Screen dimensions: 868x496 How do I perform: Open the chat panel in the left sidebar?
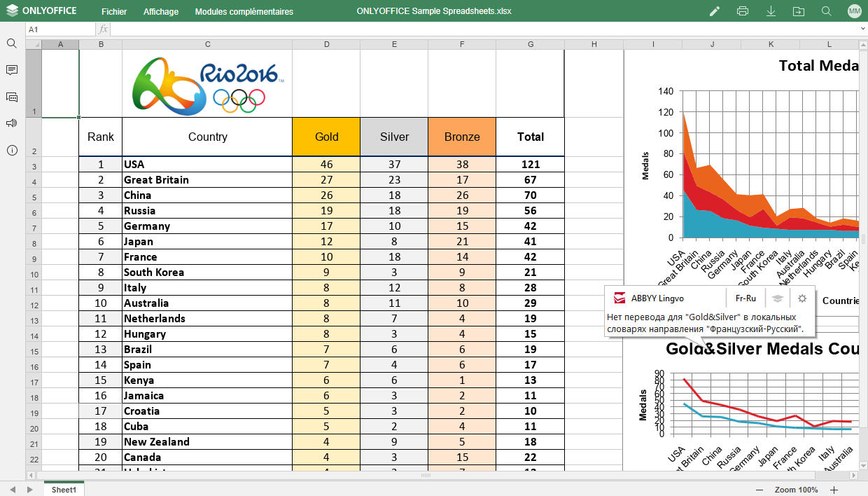[12, 97]
